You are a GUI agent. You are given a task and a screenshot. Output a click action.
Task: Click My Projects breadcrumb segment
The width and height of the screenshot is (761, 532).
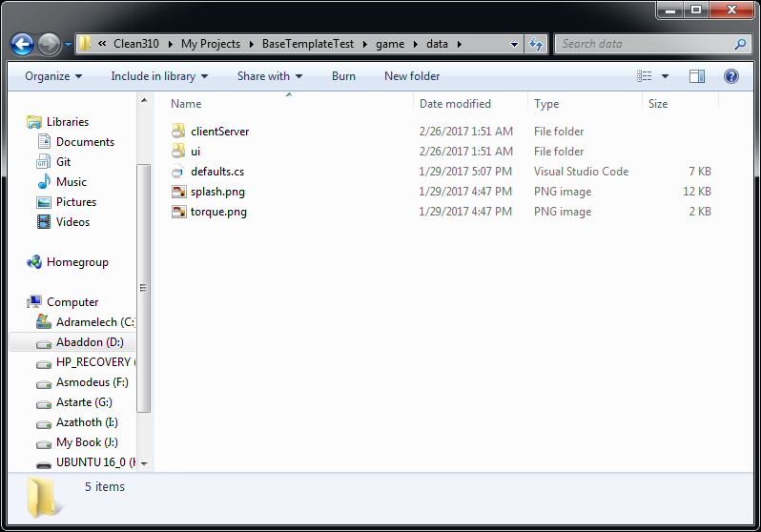tap(211, 44)
